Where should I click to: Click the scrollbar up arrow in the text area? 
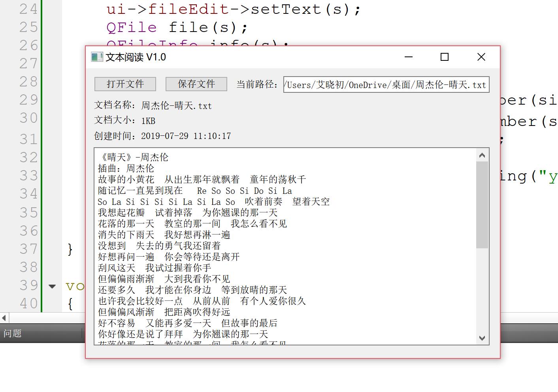pos(482,155)
